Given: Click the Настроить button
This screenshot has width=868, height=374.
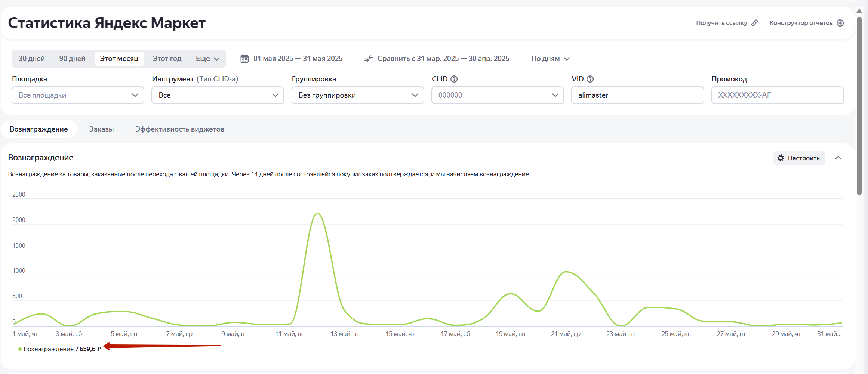Looking at the screenshot, I should click(799, 158).
